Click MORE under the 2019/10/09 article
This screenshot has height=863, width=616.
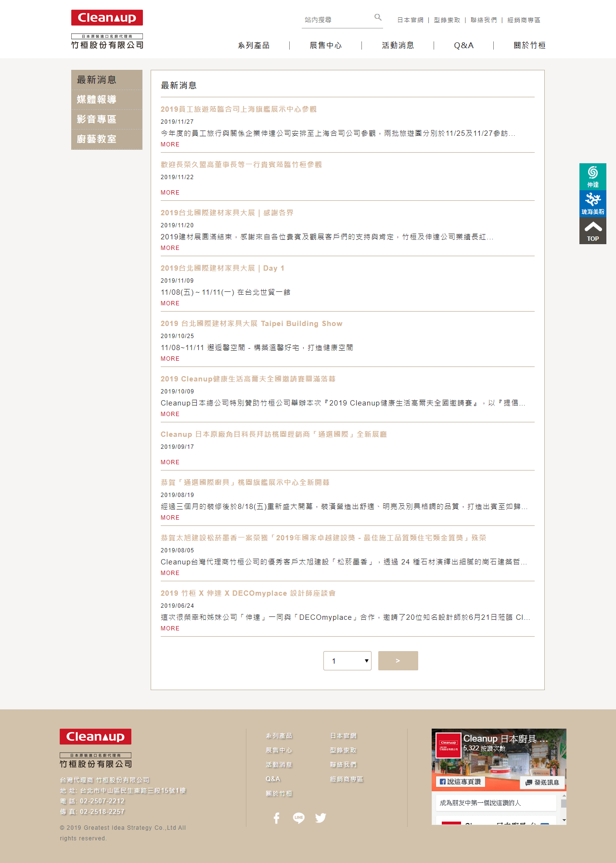tap(170, 414)
